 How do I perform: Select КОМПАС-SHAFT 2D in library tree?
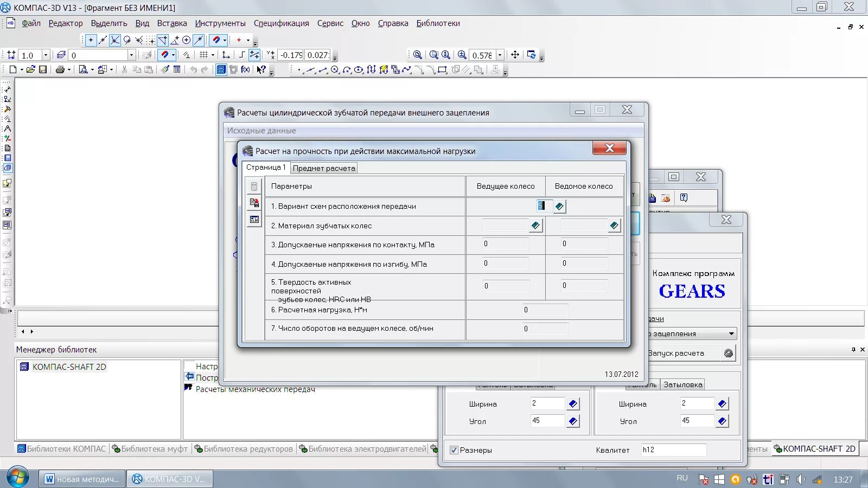pos(69,367)
